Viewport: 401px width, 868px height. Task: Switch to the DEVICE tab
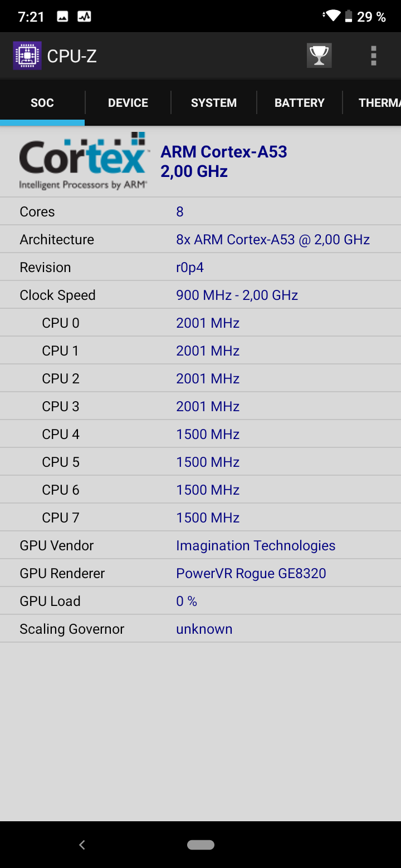(128, 103)
